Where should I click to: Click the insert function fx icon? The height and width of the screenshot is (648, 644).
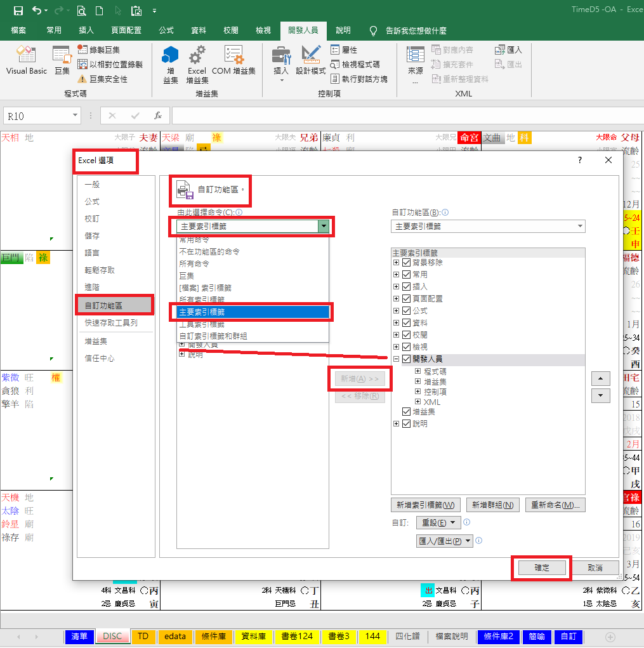coord(158,116)
